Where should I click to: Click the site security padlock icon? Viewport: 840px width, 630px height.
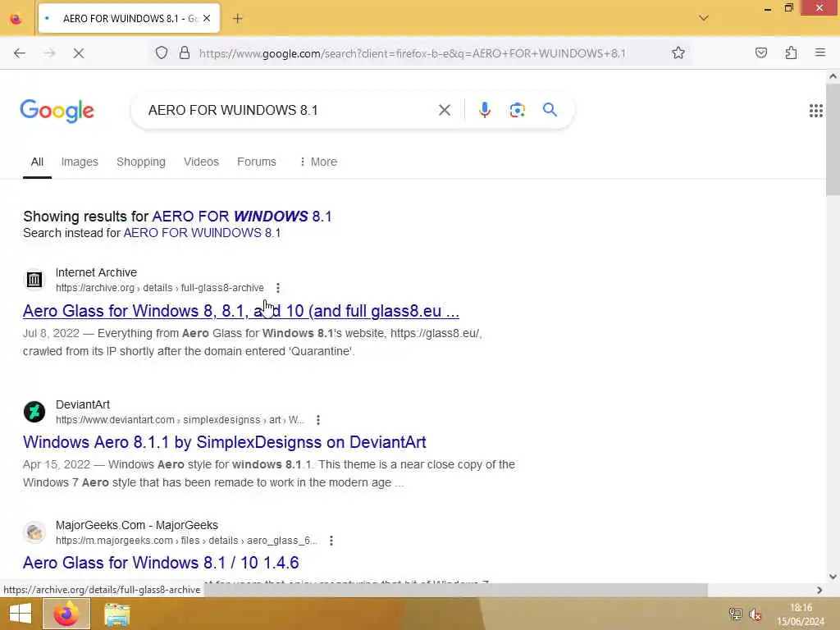[185, 53]
